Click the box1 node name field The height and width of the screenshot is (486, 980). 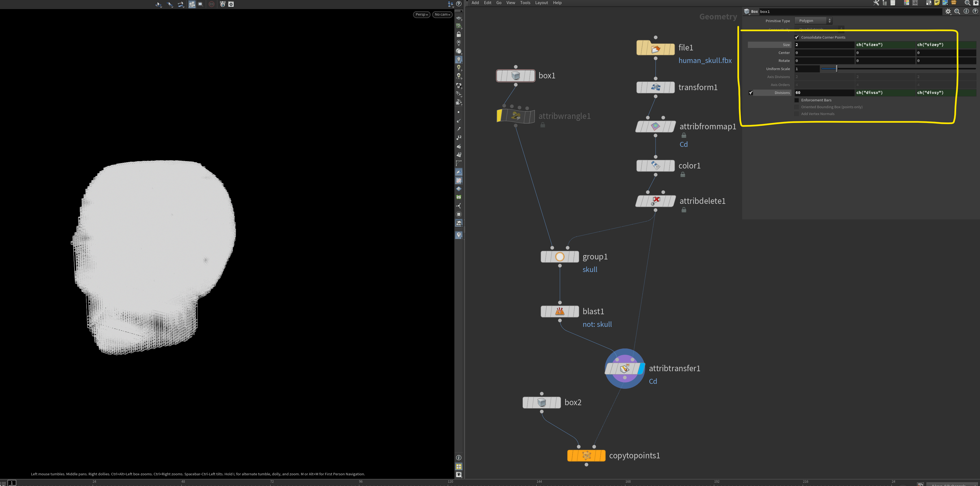850,12
